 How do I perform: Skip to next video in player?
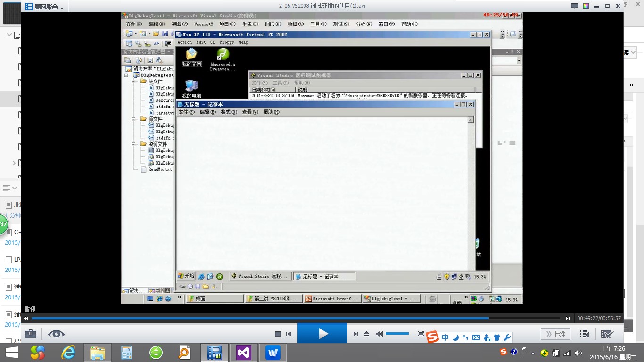356,334
